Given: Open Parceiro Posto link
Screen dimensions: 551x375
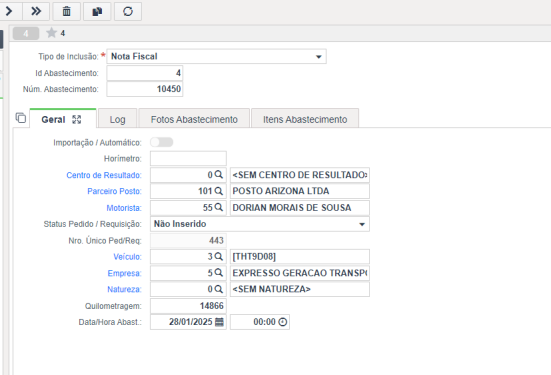Looking at the screenshot, I should [x=115, y=191].
